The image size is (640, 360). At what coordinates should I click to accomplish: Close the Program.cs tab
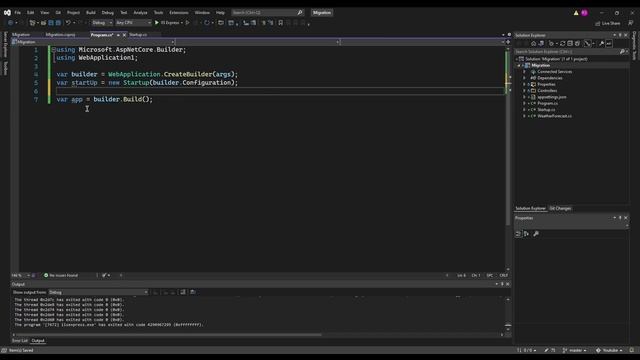pos(124,35)
